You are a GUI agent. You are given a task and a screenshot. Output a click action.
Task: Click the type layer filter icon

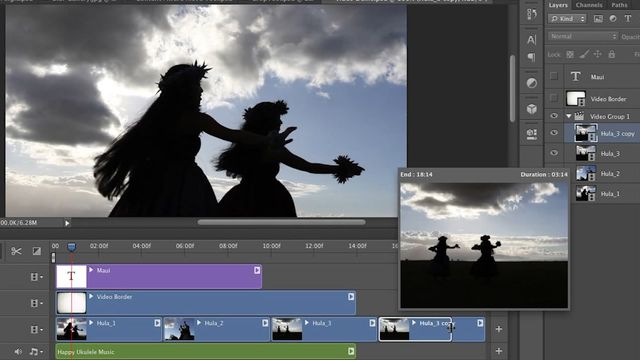[628, 18]
